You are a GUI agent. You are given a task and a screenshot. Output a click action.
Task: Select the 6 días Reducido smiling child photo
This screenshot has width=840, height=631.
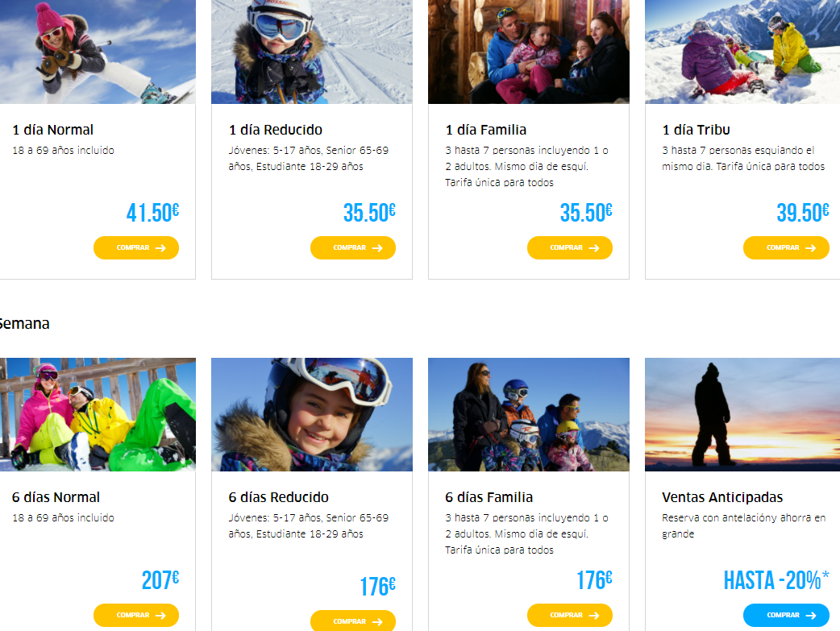point(311,414)
